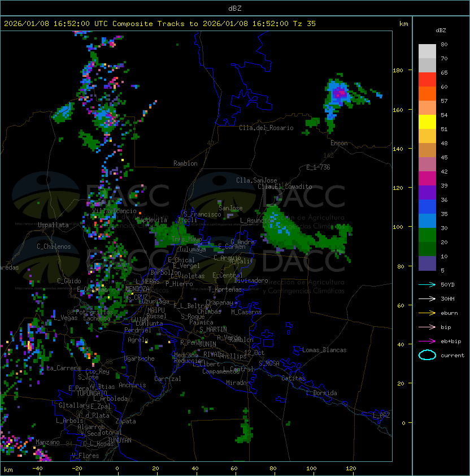Click the 'E_1-736' map label
The image size is (470, 476).
tap(318, 167)
